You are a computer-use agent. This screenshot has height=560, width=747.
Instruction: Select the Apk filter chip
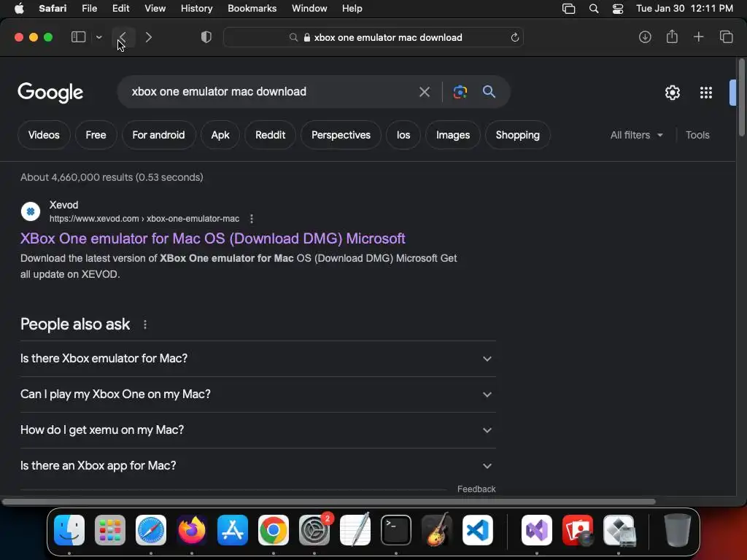coord(220,135)
